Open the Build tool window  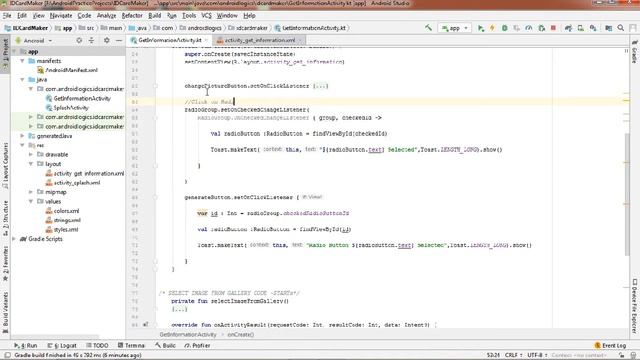(165, 345)
